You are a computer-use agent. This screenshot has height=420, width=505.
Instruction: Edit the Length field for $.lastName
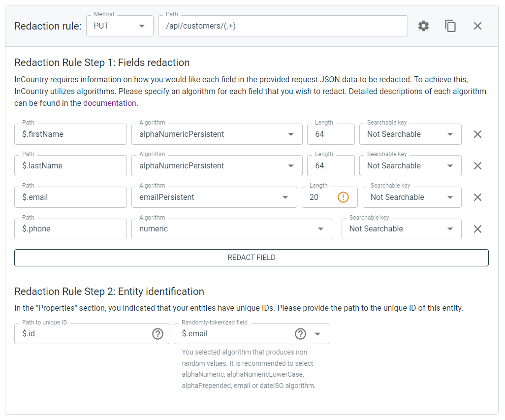coord(330,165)
